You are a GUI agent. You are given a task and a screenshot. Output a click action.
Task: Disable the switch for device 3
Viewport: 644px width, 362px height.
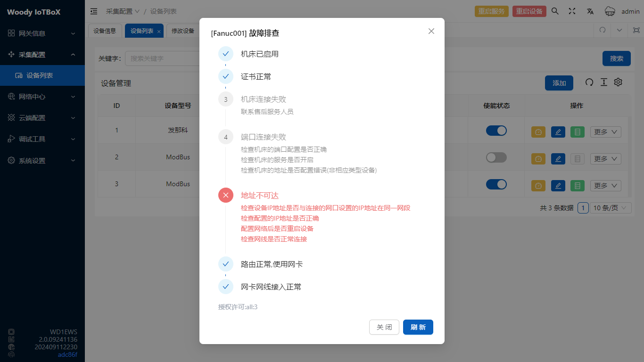496,184
